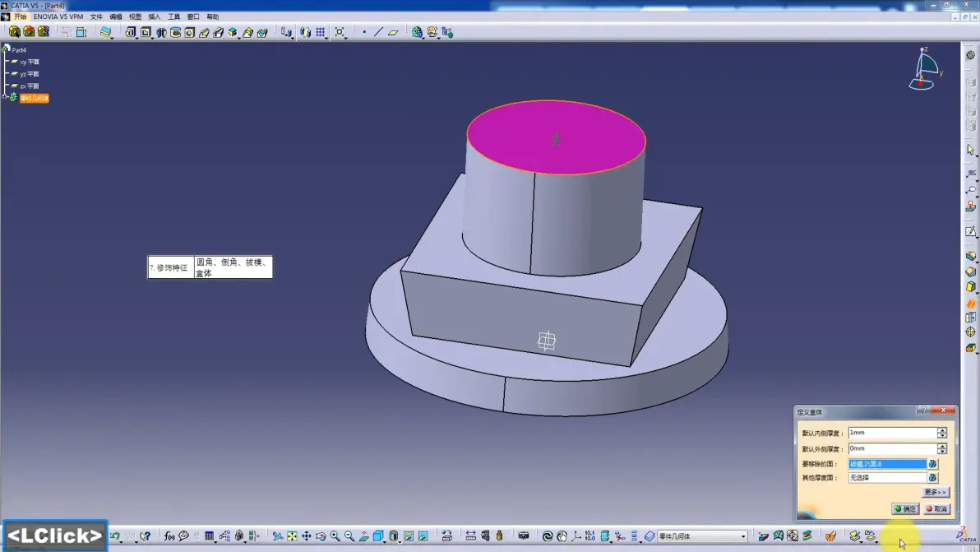980x552 pixels.
Task: Click the 确定 OK button in shell dialog
Action: tap(905, 509)
